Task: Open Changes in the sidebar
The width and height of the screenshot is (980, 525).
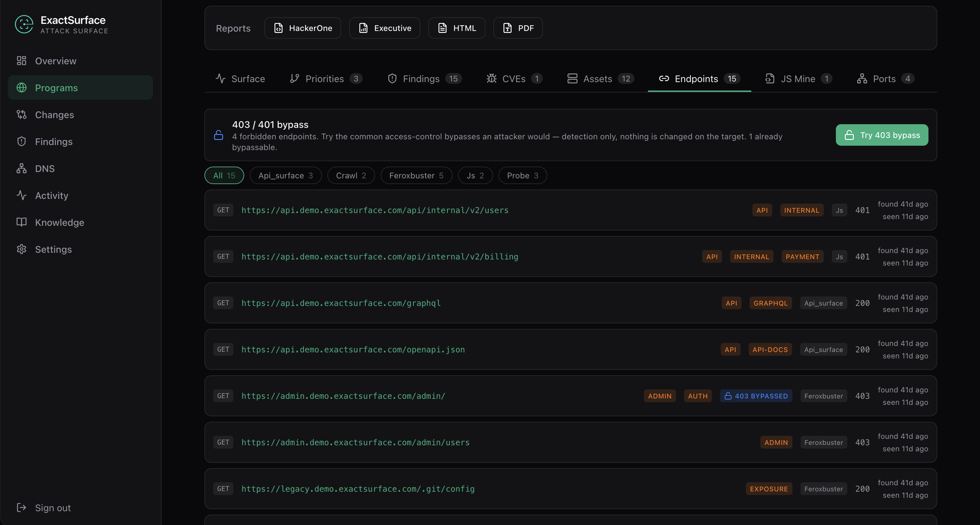Action: point(80,115)
